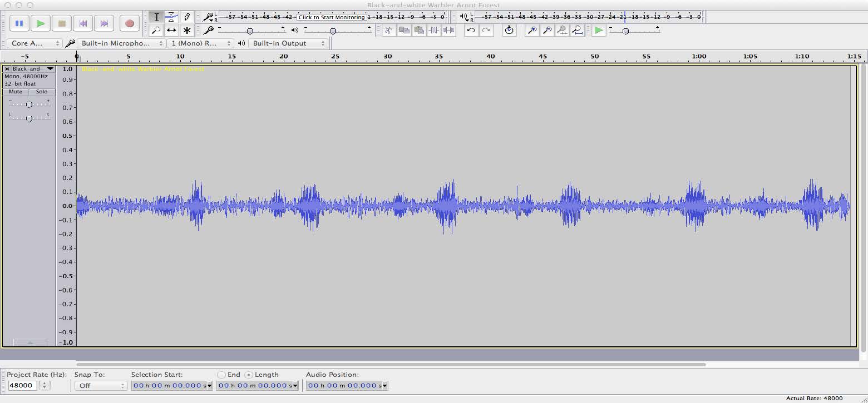Click the Silence audio toolbar icon

click(x=449, y=31)
